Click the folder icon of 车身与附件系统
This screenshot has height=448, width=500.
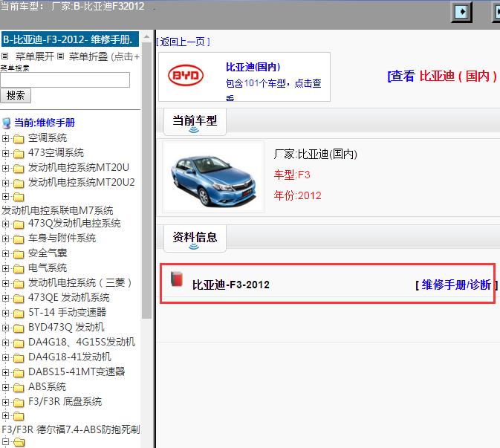19,239
